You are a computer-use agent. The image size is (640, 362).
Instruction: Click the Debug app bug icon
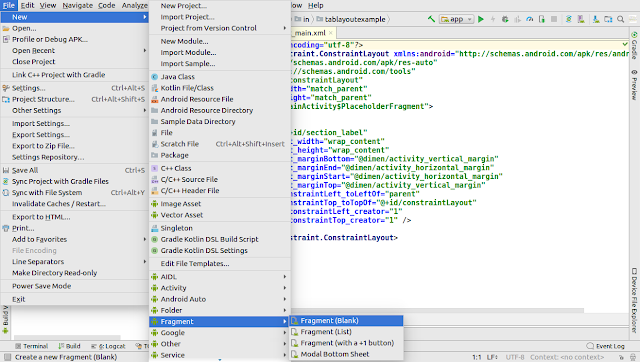tap(505, 19)
